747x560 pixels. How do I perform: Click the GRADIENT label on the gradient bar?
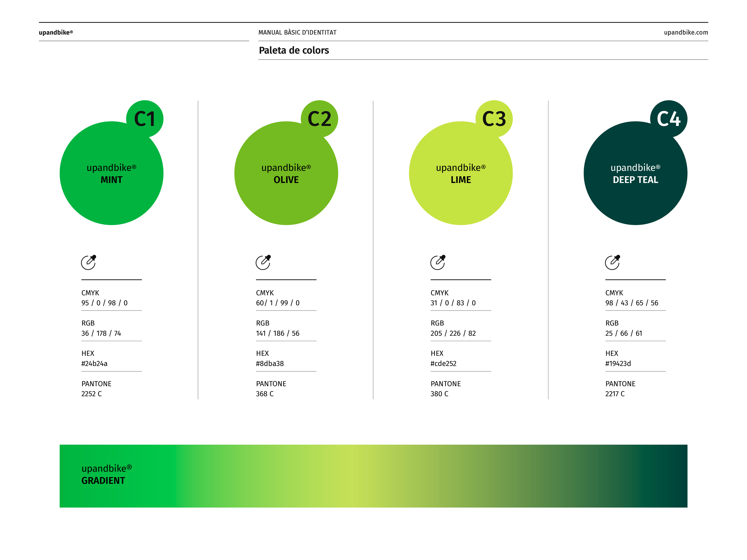click(x=103, y=480)
